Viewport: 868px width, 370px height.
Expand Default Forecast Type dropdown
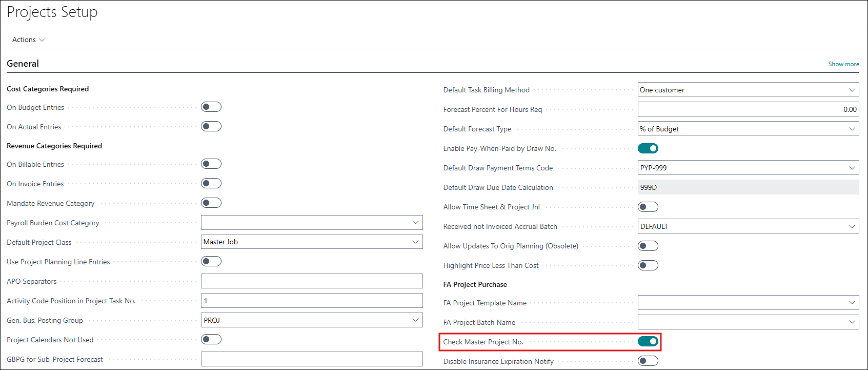[852, 129]
